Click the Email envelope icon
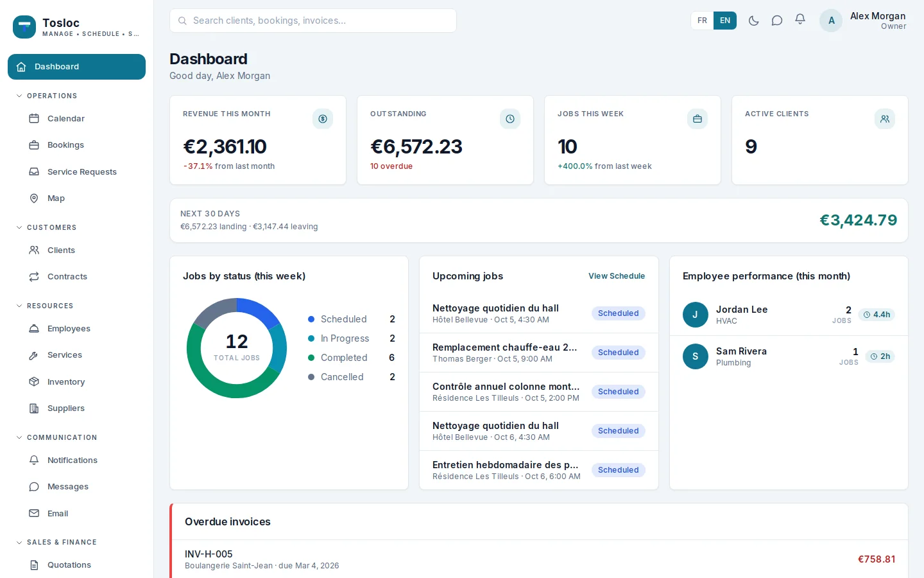924x578 pixels. click(x=34, y=513)
